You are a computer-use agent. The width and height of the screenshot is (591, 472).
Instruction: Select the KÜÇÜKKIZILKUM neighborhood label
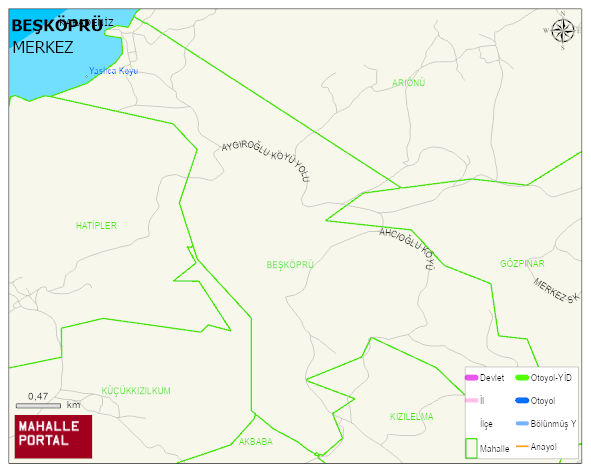136,391
